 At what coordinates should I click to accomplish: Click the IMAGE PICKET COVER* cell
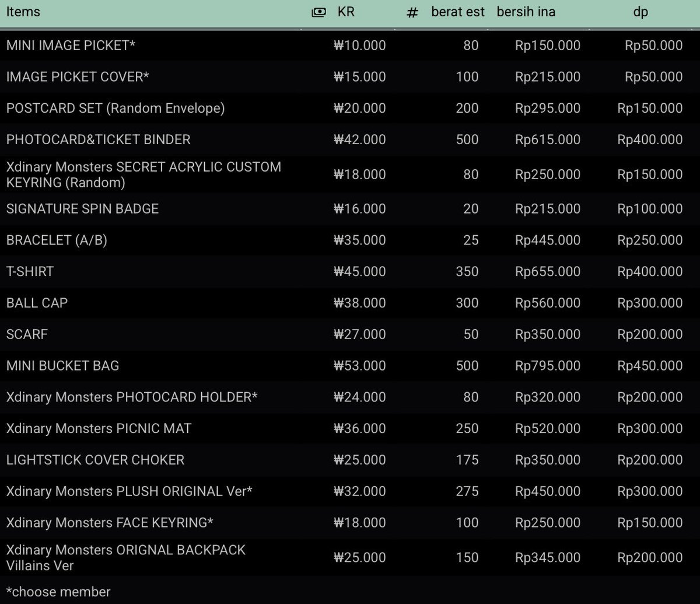[x=78, y=77]
